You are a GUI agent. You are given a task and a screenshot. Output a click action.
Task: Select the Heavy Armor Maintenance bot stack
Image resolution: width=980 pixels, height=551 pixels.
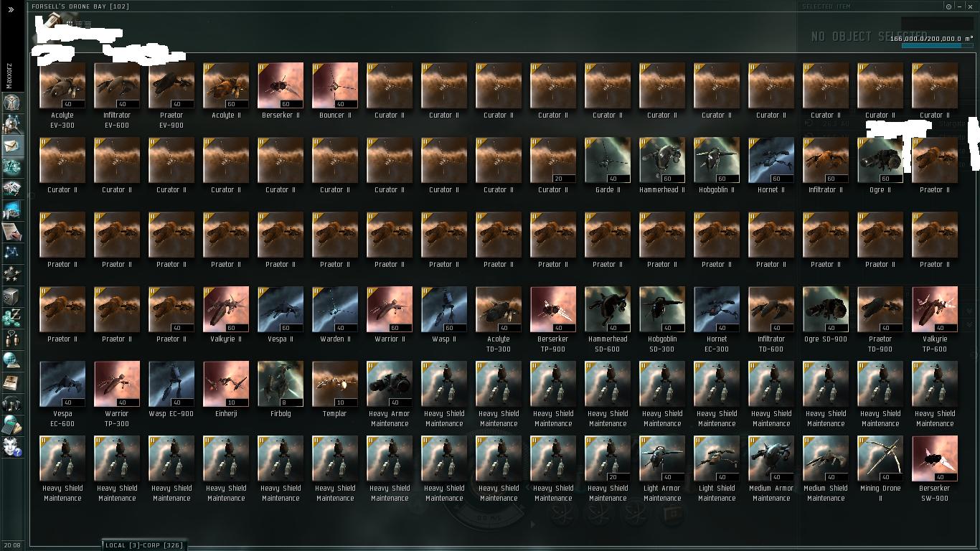(390, 394)
